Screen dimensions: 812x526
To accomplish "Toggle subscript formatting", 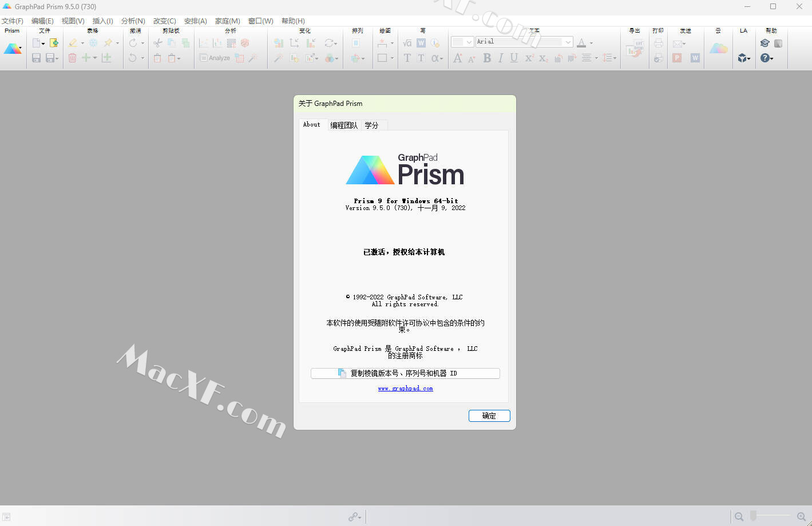I will (x=543, y=58).
